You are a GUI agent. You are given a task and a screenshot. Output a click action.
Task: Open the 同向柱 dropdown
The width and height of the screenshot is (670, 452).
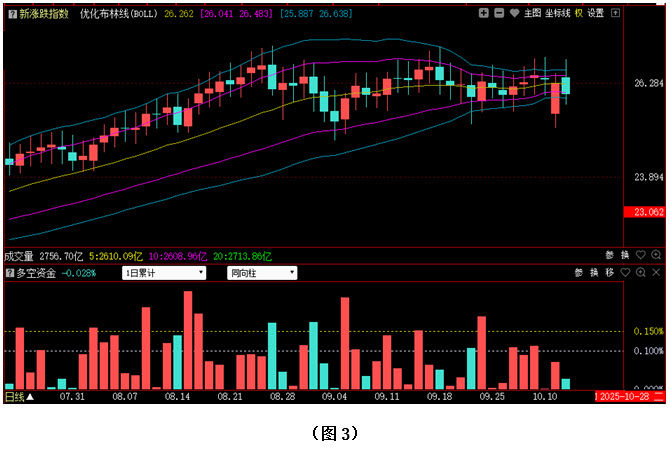(x=262, y=272)
